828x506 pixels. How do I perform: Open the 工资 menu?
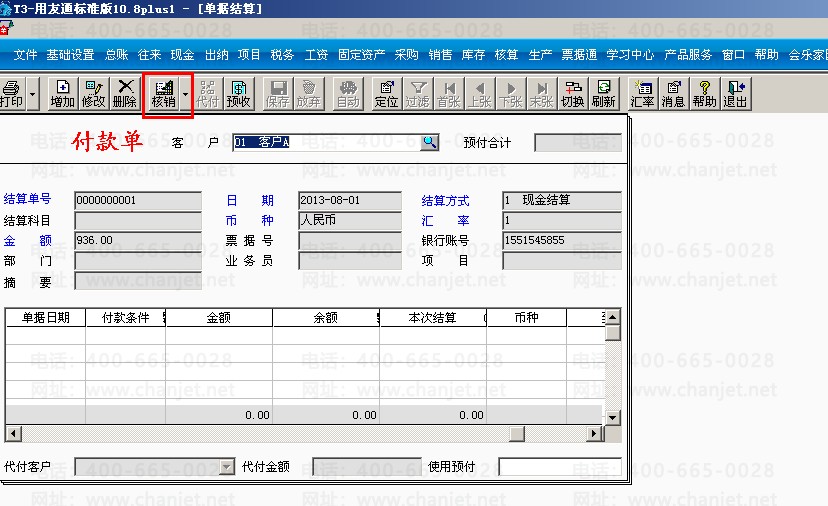click(316, 54)
